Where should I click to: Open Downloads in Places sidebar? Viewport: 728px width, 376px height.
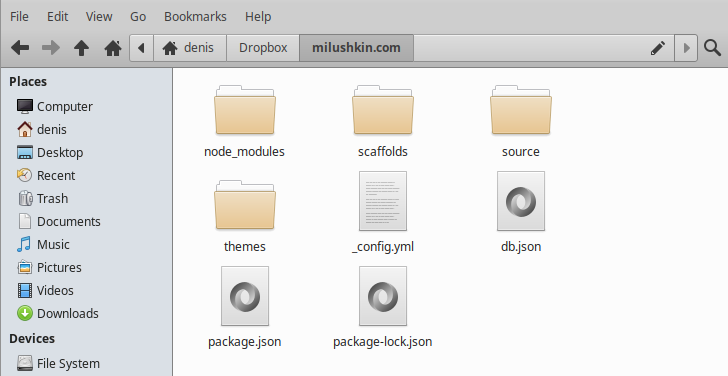[x=58, y=313]
